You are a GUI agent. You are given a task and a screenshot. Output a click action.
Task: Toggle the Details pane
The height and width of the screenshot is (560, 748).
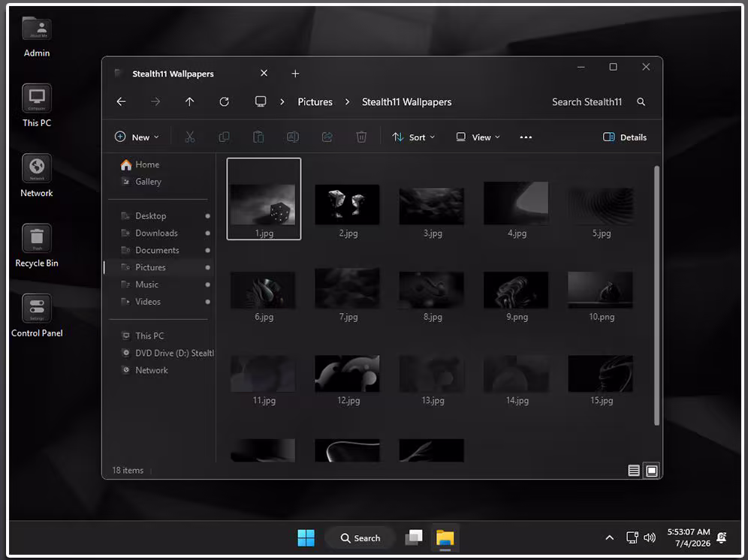[x=624, y=137]
